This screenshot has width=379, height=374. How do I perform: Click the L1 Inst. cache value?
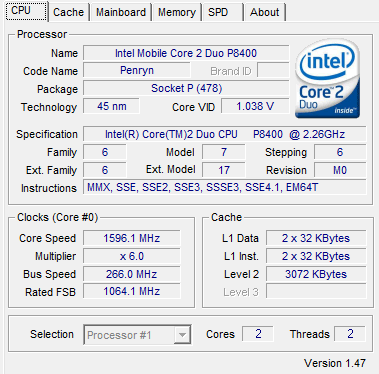[316, 256]
